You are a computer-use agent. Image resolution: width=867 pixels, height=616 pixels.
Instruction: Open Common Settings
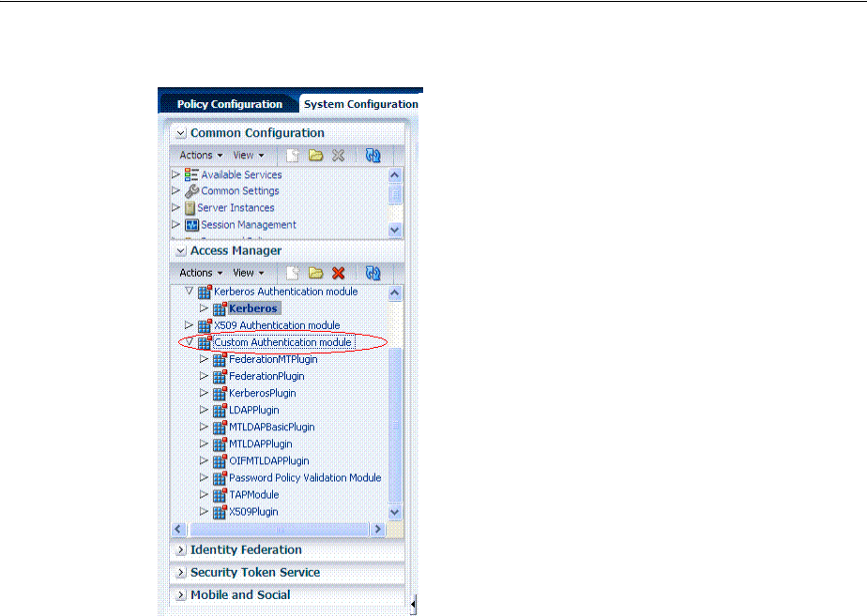click(x=240, y=190)
